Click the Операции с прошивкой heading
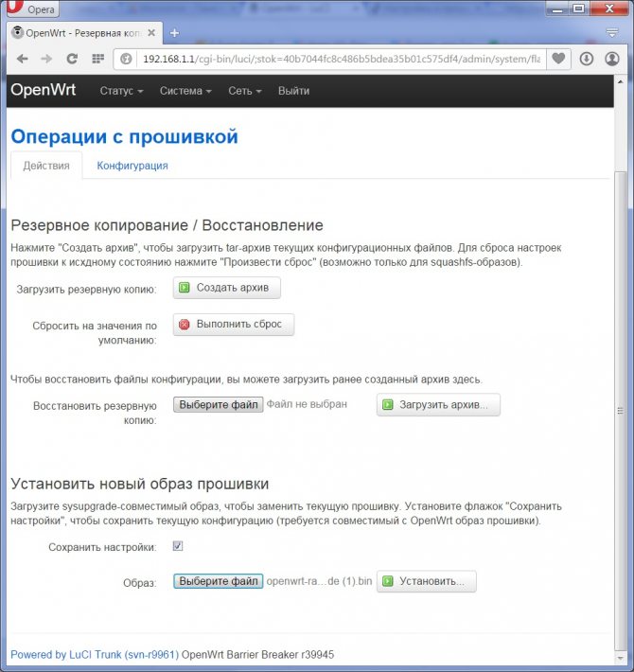634x672 pixels. (x=124, y=136)
